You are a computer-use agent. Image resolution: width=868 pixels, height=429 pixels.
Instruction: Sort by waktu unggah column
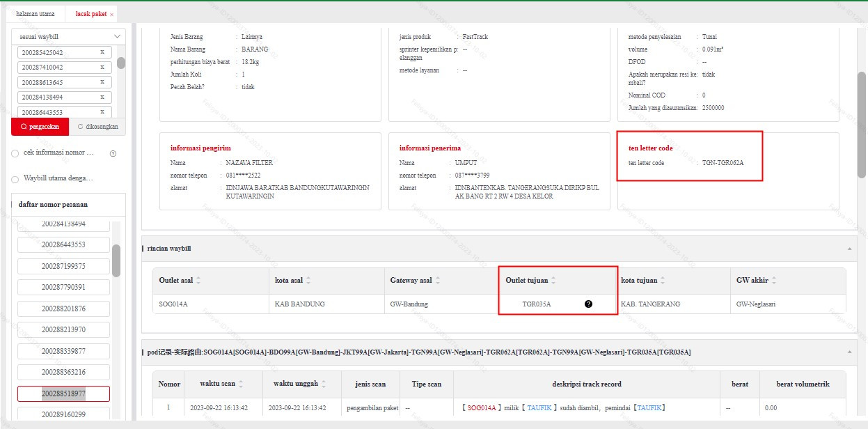(x=324, y=384)
